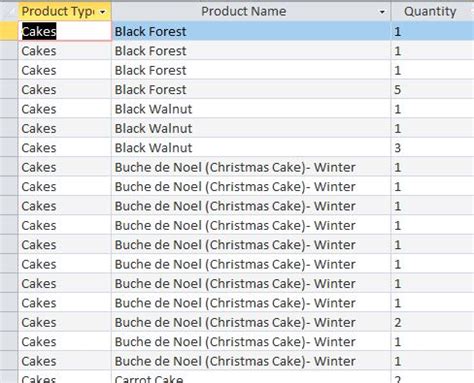Image resolution: width=474 pixels, height=383 pixels.
Task: Select the first Buche de Noel product cell
Action: (251, 167)
